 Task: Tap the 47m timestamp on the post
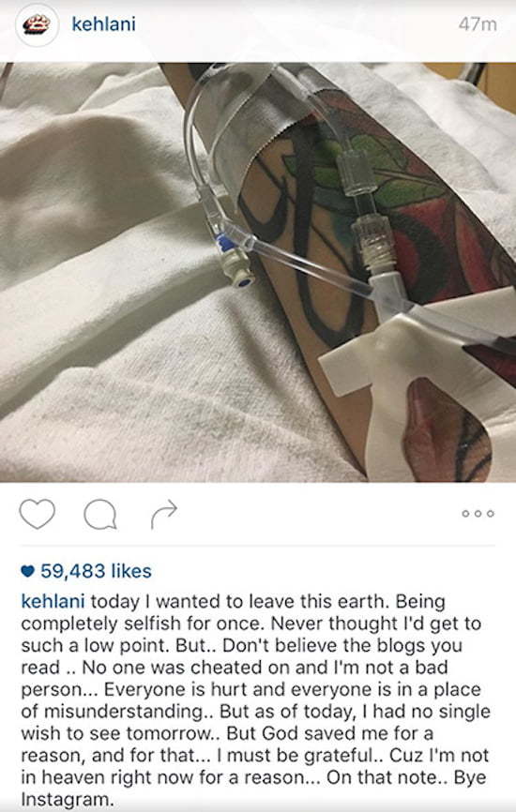[x=478, y=25]
